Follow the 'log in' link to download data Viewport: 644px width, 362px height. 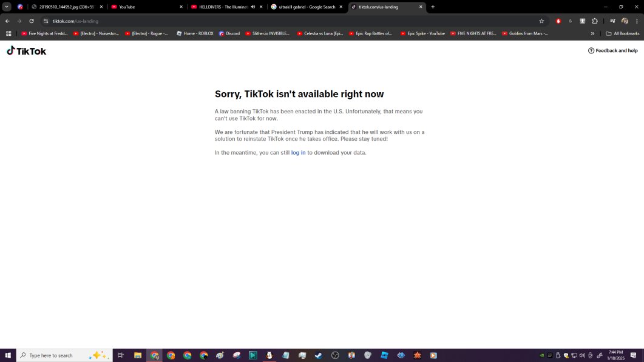coord(298,153)
